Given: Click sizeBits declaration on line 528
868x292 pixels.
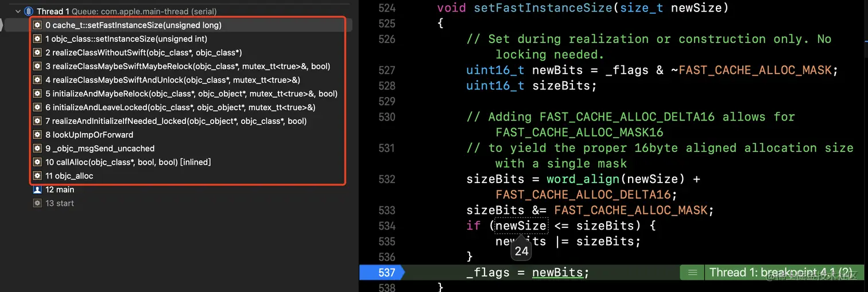Looking at the screenshot, I should tap(561, 86).
